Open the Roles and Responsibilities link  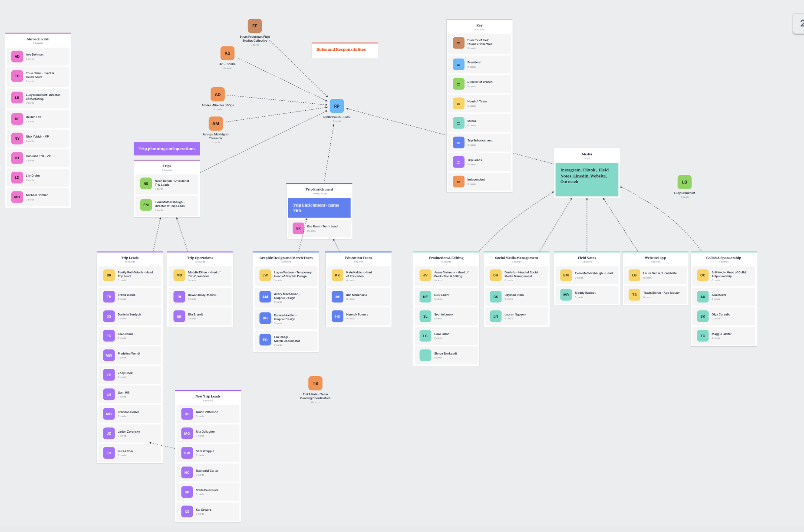tap(341, 49)
